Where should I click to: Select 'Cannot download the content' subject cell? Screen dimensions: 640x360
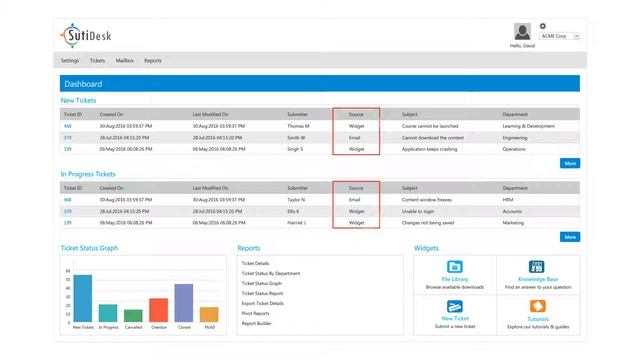click(x=433, y=138)
